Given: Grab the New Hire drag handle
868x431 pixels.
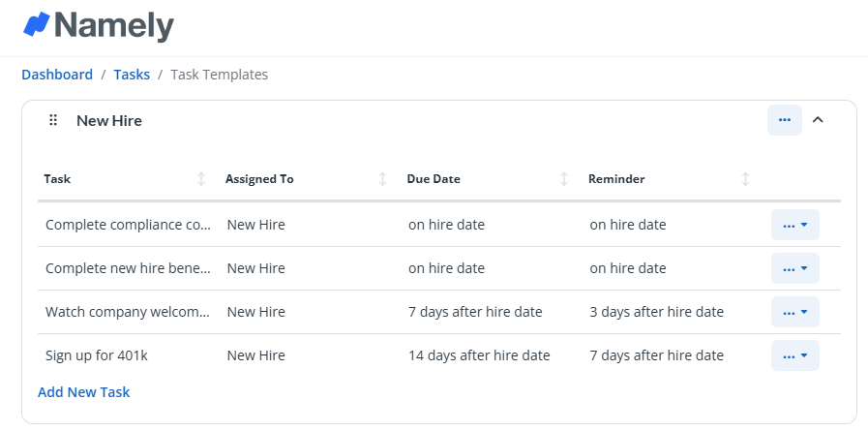Looking at the screenshot, I should click(x=53, y=120).
